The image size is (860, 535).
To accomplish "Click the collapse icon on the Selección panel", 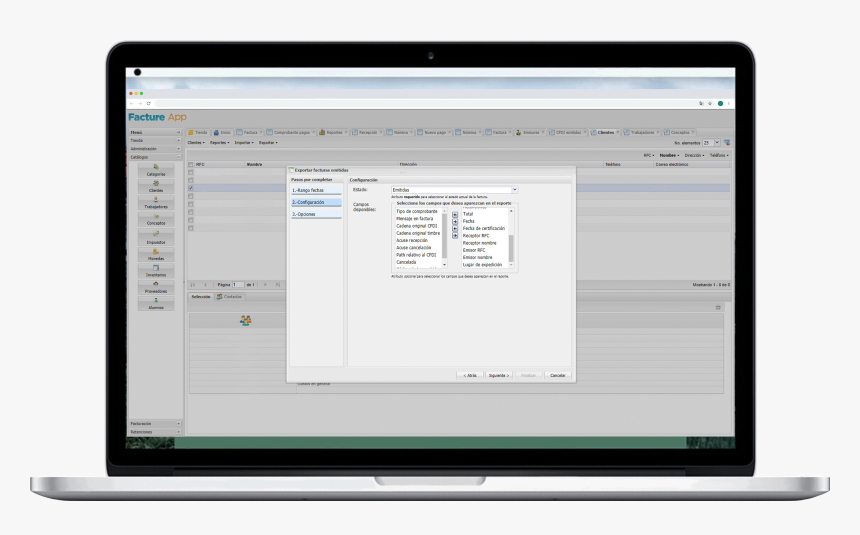I will click(718, 307).
